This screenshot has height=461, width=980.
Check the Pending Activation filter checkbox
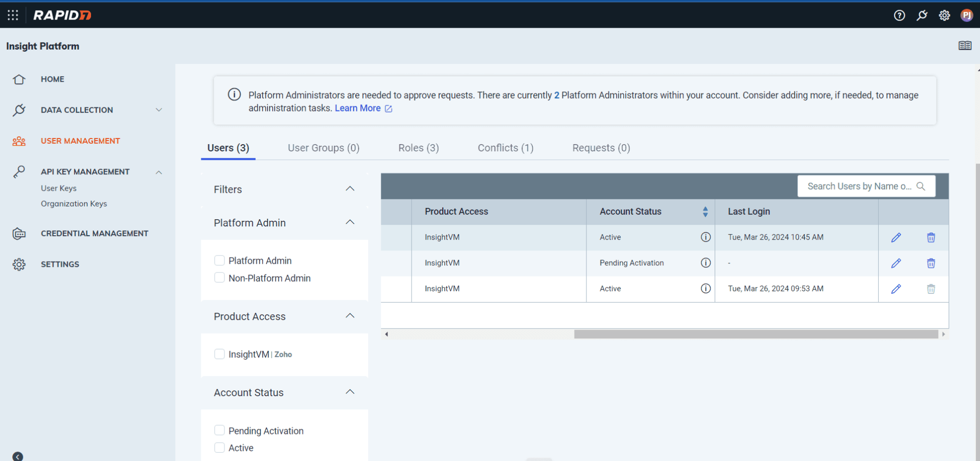pyautogui.click(x=219, y=430)
